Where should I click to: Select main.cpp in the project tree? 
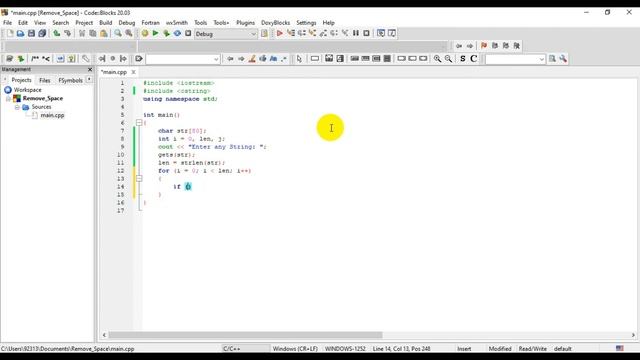[52, 116]
